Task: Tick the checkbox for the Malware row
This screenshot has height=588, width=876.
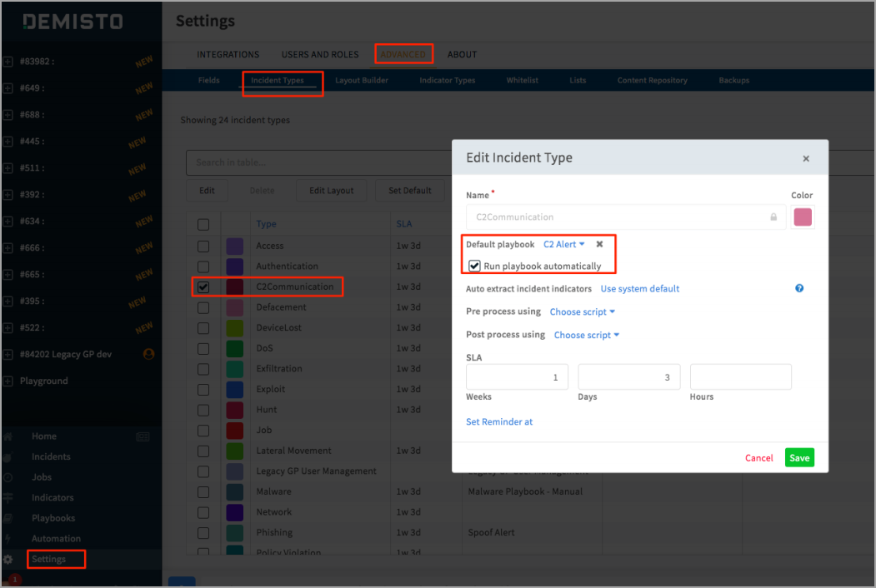Action: point(203,491)
